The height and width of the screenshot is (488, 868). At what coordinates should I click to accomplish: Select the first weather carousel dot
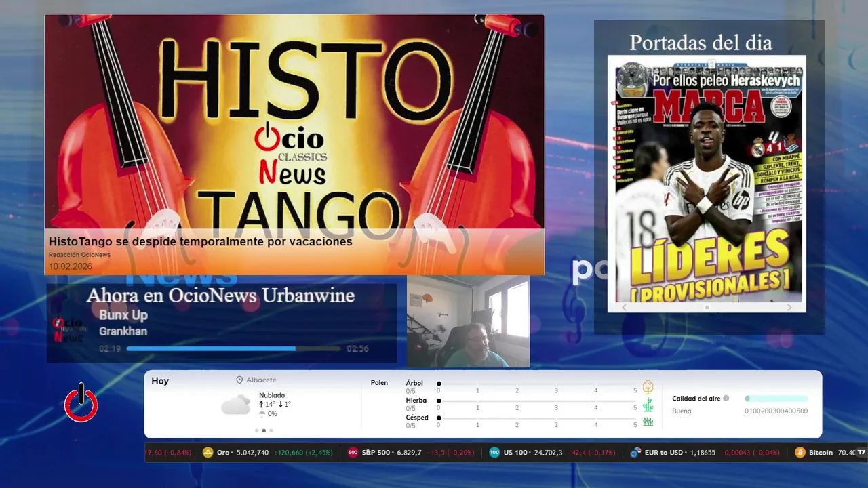click(x=256, y=430)
